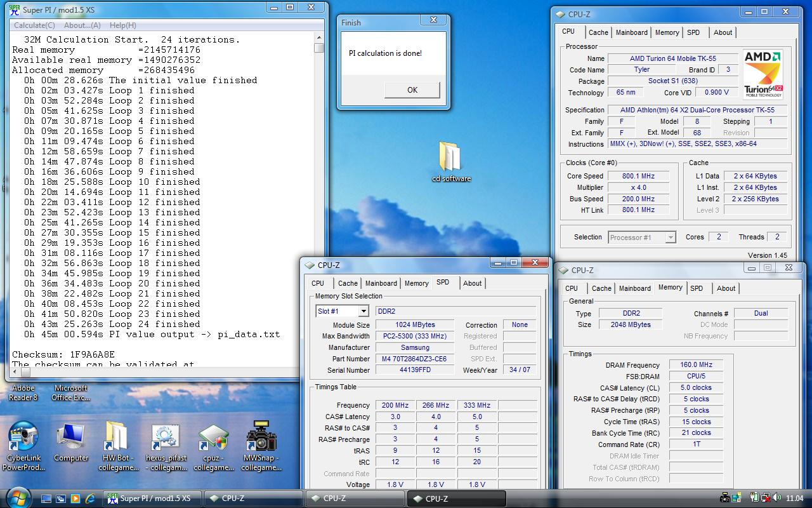The width and height of the screenshot is (812, 508).
Task: Launch the MWSnap desktop shortcut
Action: [261, 446]
